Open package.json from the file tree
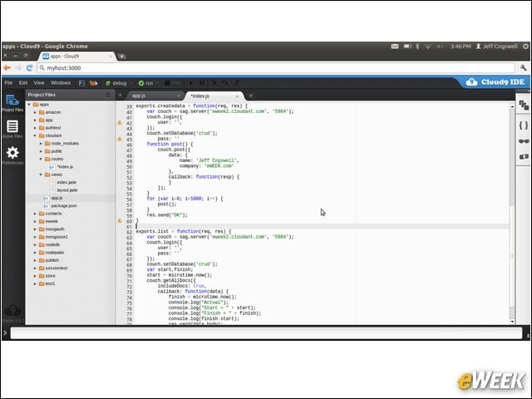 click(63, 205)
